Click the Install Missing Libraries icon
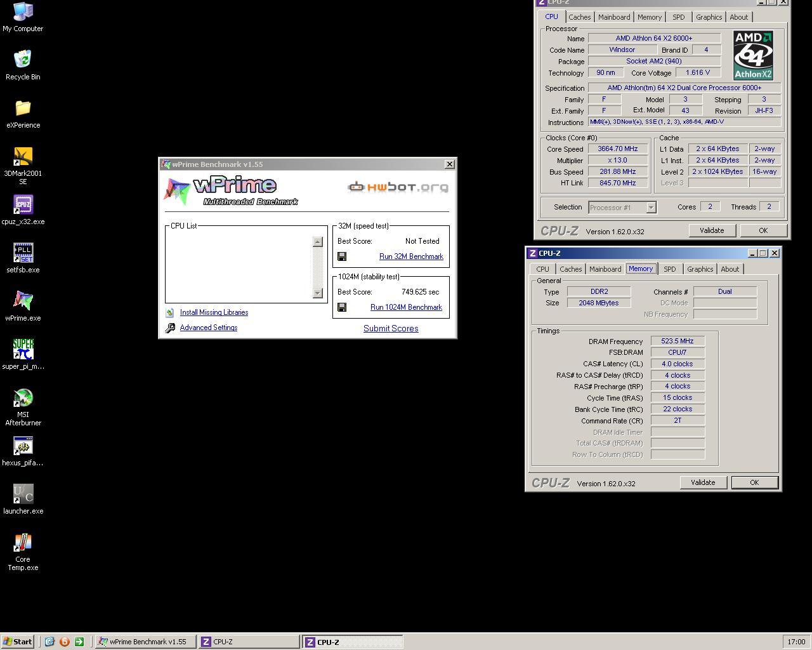 click(170, 312)
